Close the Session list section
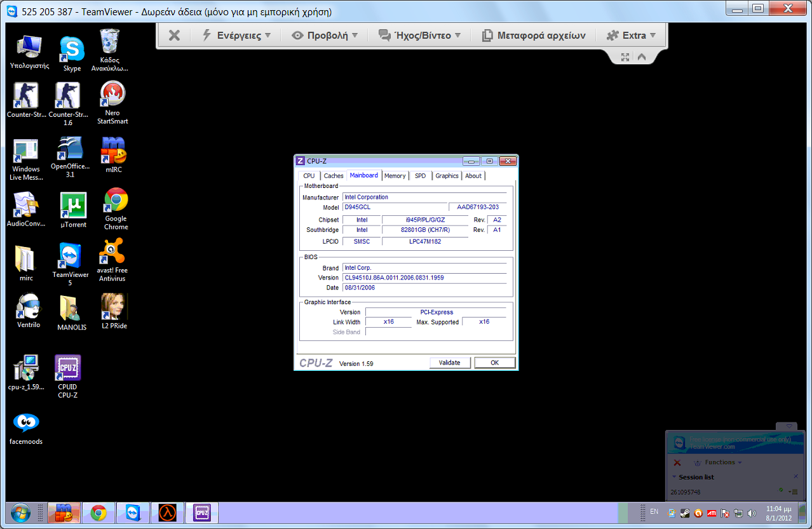 [795, 477]
